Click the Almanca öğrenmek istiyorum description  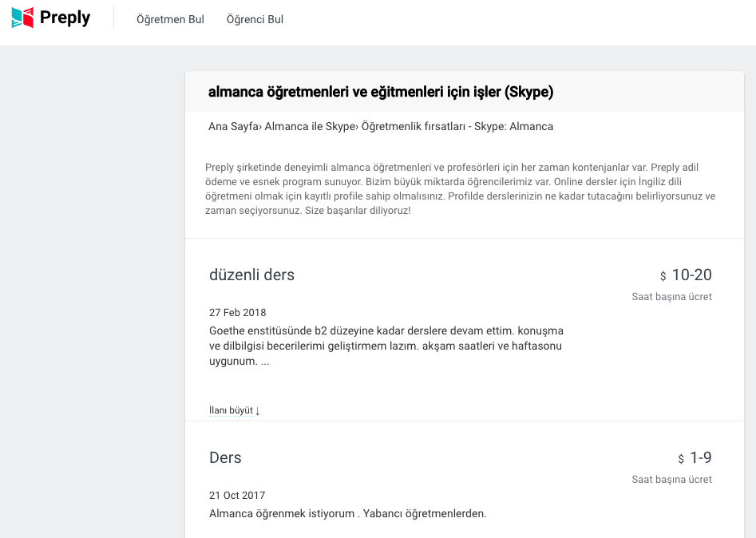(347, 513)
